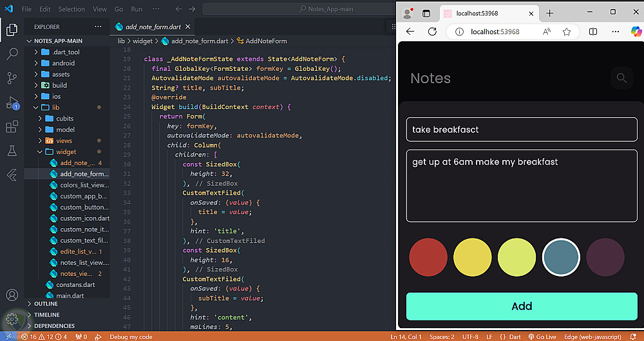Open the Search view in activity bar
644x341 pixels.
pos(12,54)
